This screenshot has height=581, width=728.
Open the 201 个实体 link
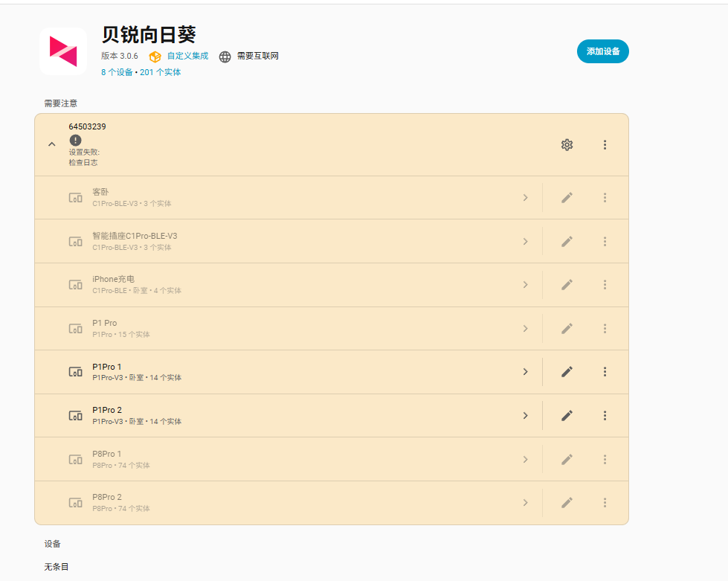[x=160, y=72]
